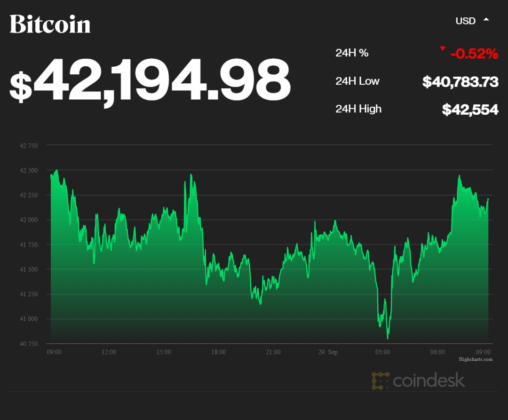The height and width of the screenshot is (420, 508).
Task: Click the 18:00 time axis label
Action: (218, 352)
